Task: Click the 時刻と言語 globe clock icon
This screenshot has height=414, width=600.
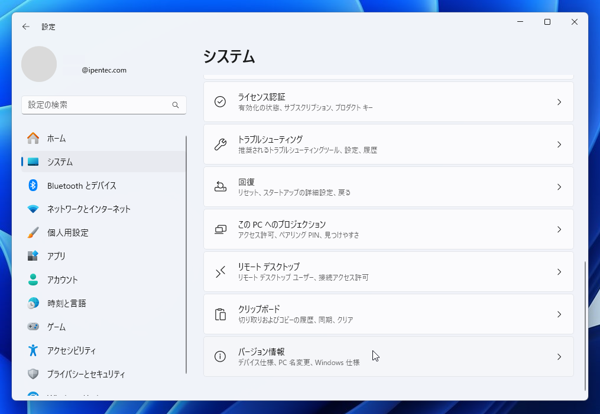Action: [33, 303]
